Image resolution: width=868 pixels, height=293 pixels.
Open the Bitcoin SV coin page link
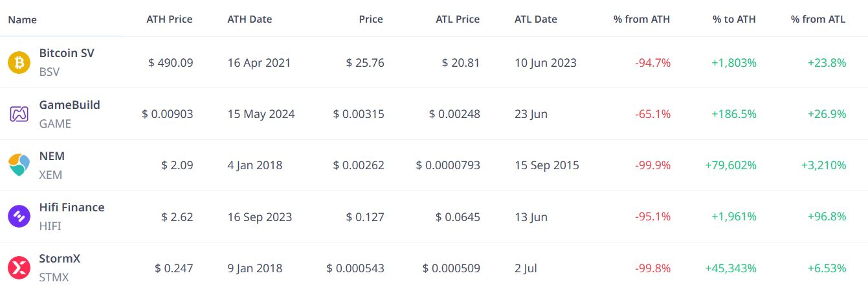pyautogui.click(x=67, y=53)
